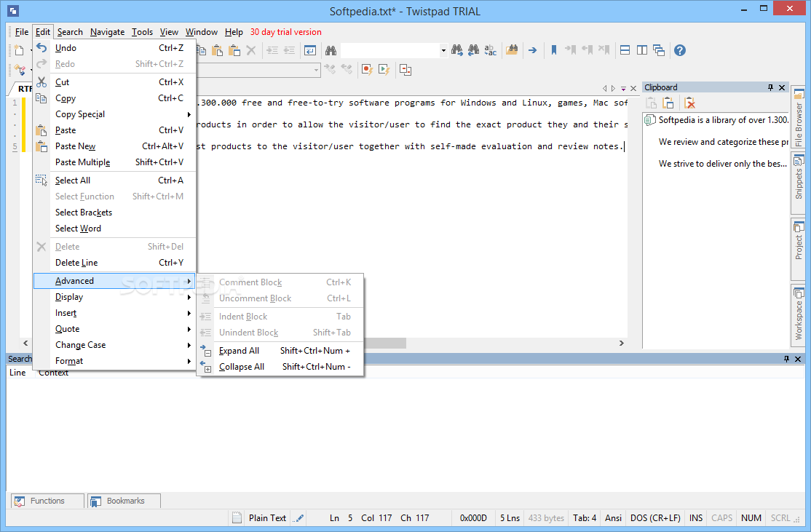The image size is (811, 532).
Task: Toggle NUM indicator in status bar
Action: click(x=751, y=518)
